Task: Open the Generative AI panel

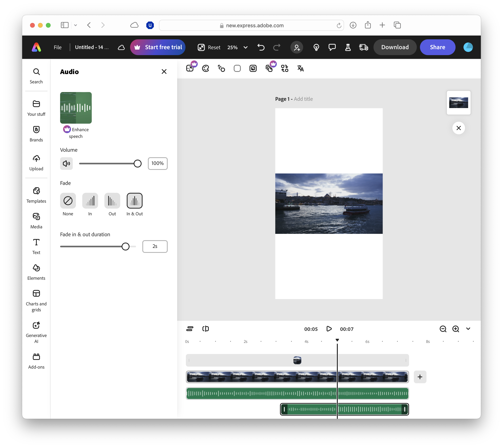Action: point(36,333)
